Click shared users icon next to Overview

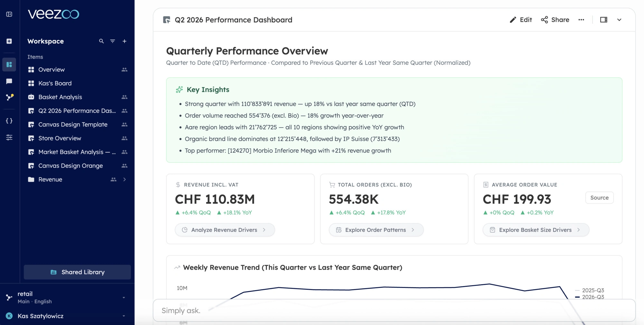[x=124, y=70]
